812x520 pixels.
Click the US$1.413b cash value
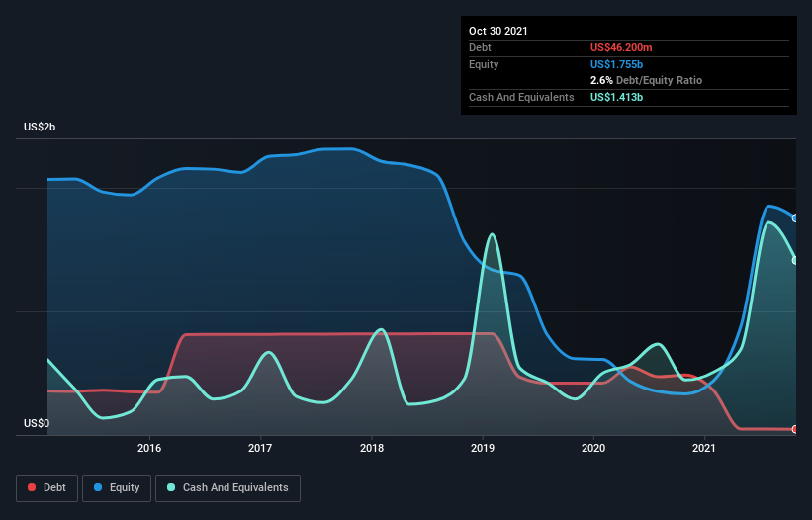[x=616, y=97]
